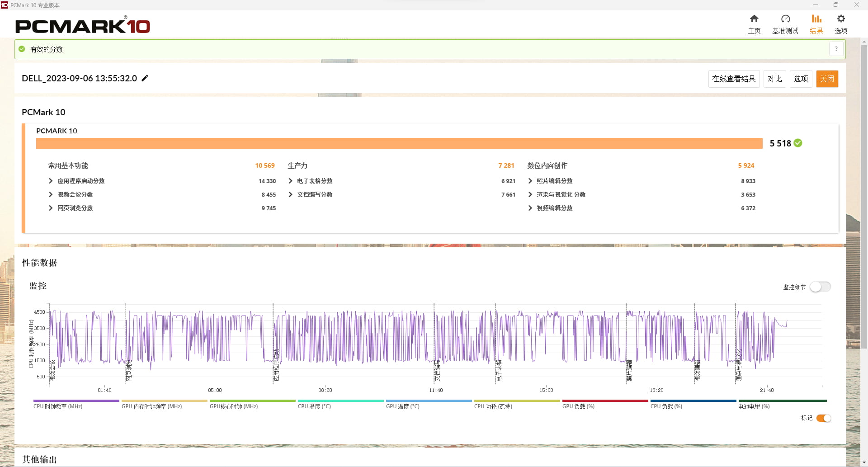This screenshot has height=467, width=868.
Task: Click the orange 关闭 button
Action: 827,79
